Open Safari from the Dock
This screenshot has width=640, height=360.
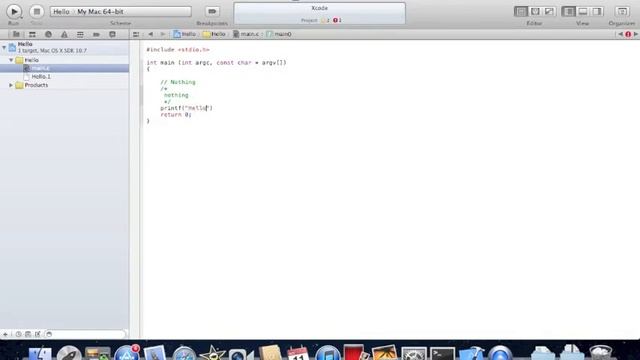(x=184, y=353)
